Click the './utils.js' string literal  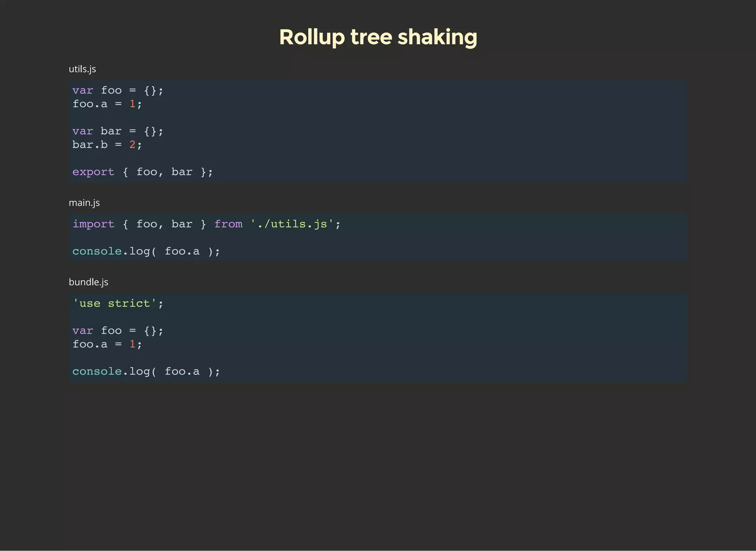pos(292,224)
